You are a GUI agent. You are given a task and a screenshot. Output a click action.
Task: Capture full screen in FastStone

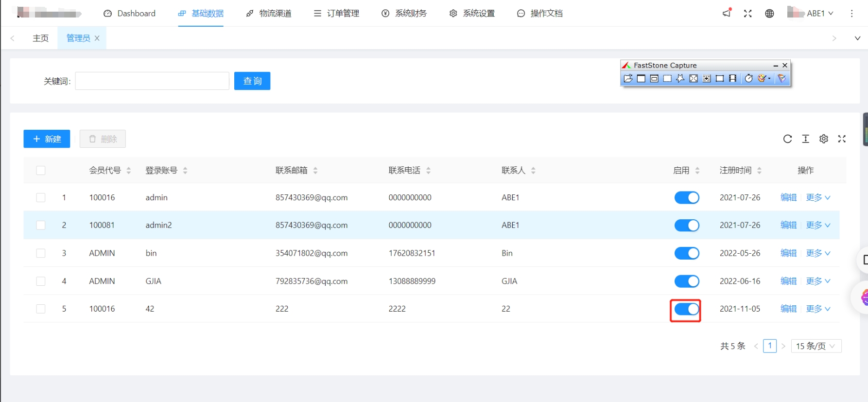pos(694,78)
